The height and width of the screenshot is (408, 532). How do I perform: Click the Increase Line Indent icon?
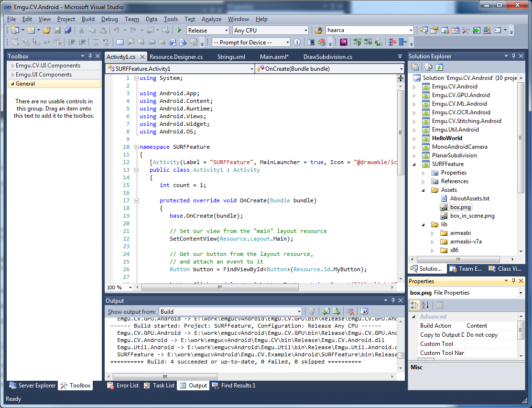[x=82, y=43]
